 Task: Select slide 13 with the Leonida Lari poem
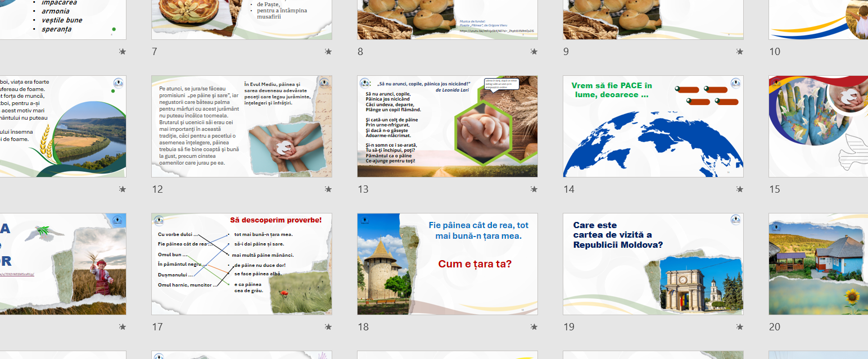[447, 126]
